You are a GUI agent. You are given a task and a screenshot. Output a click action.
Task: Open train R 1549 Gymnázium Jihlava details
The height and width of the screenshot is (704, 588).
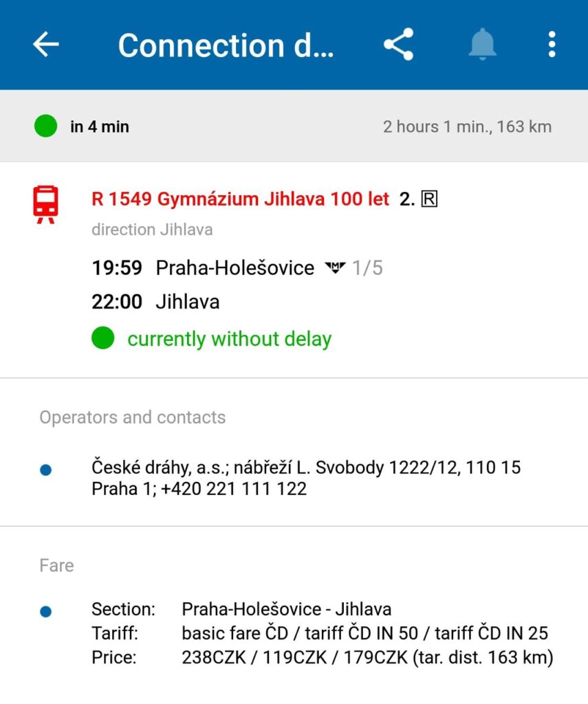240,199
